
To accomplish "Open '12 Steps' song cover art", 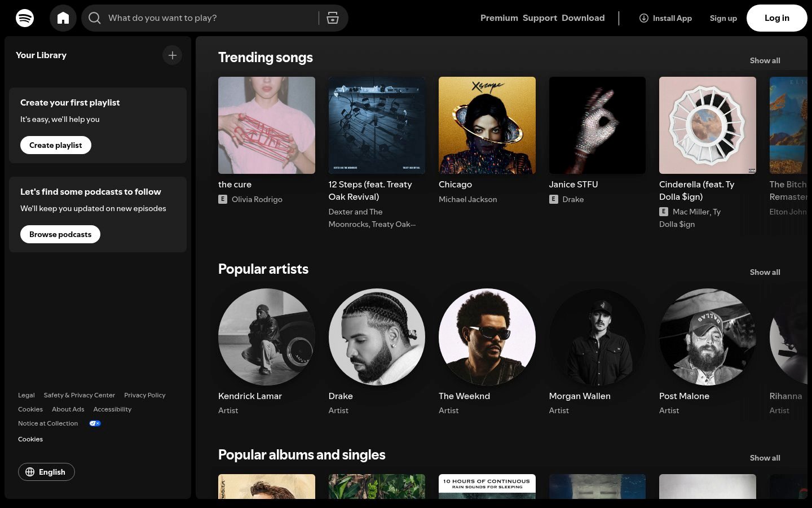I will 377,125.
